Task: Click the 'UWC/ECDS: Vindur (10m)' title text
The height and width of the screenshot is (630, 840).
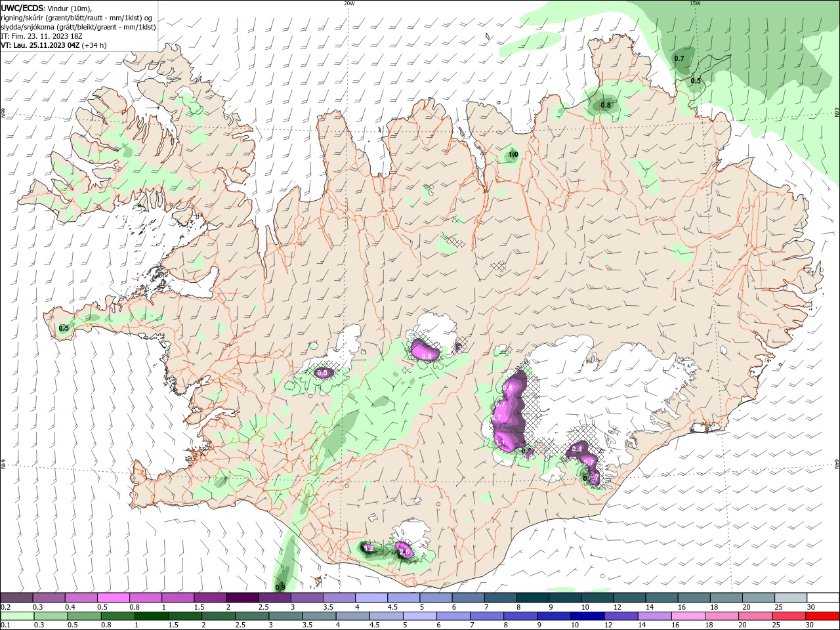Action: click(x=46, y=8)
